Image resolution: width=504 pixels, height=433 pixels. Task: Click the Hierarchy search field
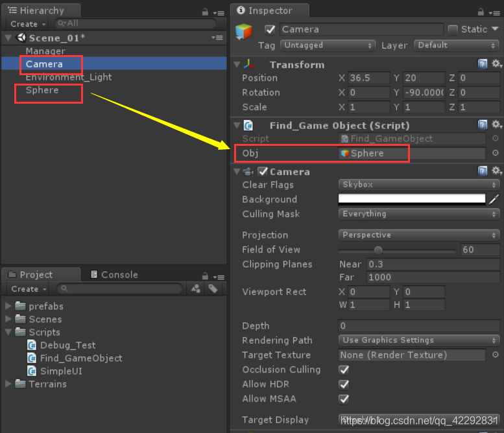[x=136, y=23]
